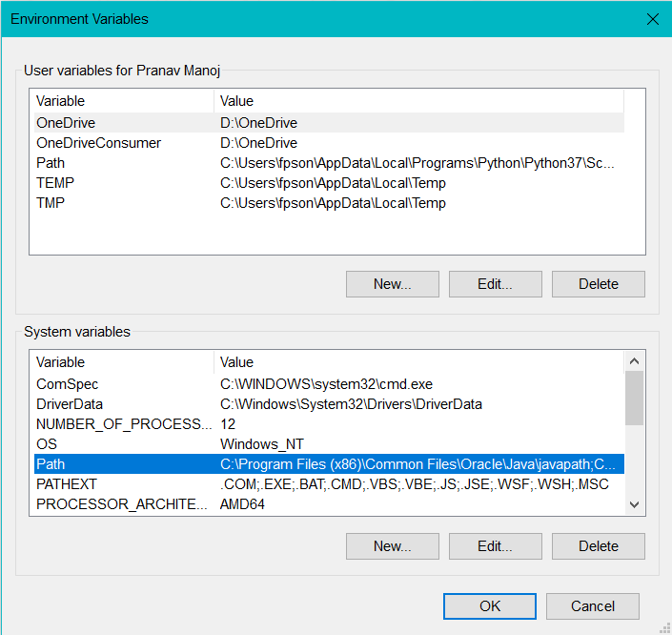This screenshot has width=672, height=635.
Task: Click the AMD64 value cell
Action: (242, 504)
